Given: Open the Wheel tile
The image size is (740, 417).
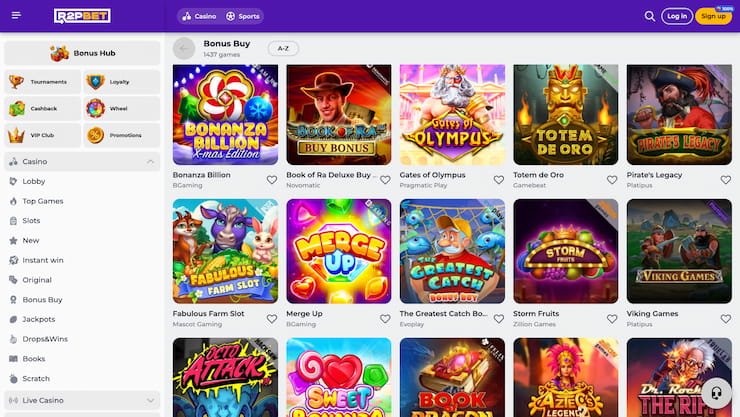Looking at the screenshot, I should (121, 108).
